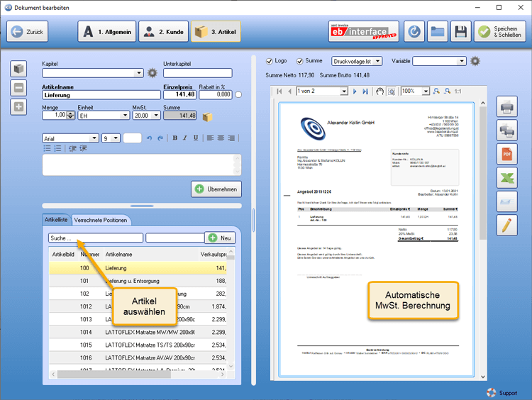Viewport: 532px width, 400px height.
Task: Open the Verrechnete Positionen tab
Action: tap(101, 220)
